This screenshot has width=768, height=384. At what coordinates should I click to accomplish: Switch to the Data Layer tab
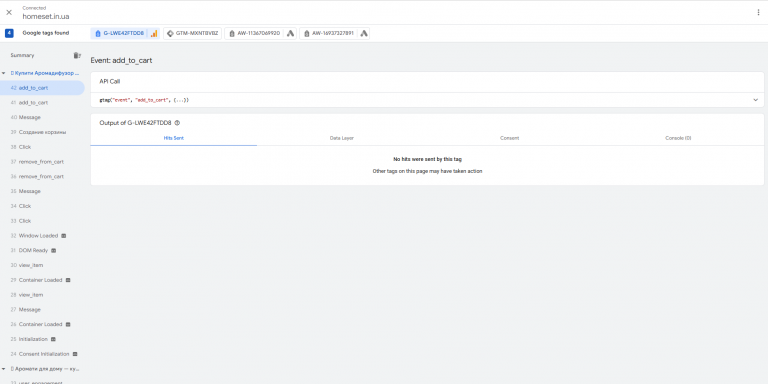342,138
